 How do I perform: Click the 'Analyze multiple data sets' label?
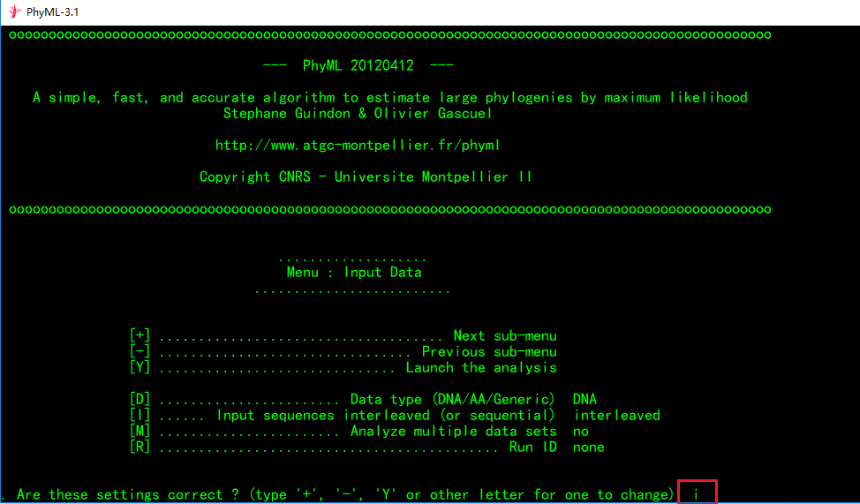pos(454,432)
